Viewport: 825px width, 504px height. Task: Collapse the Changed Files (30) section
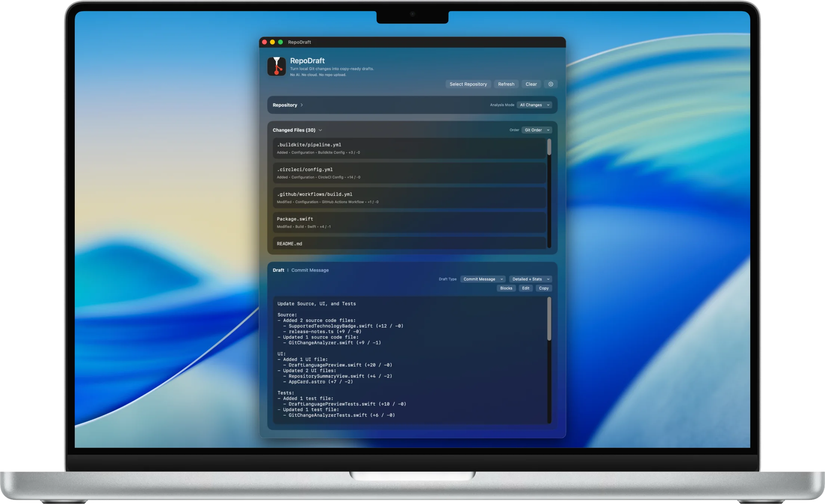pyautogui.click(x=320, y=130)
